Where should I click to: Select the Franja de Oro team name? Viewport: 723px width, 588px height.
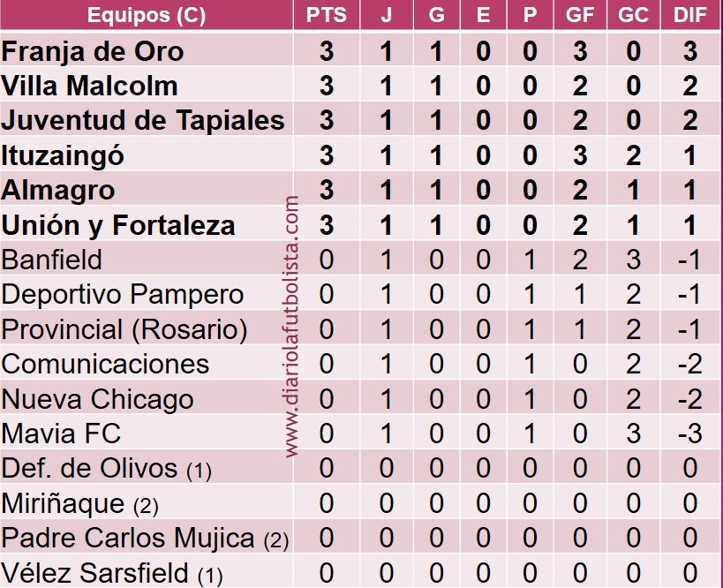tap(93, 51)
